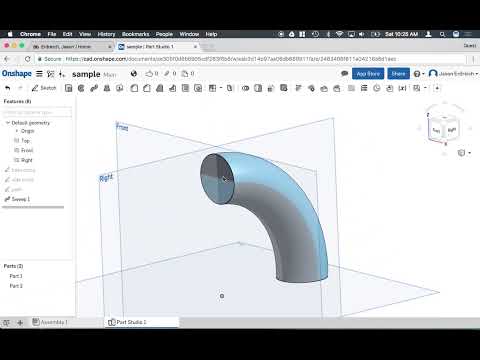
Task: Click the browser reload button
Action: click(x=28, y=59)
